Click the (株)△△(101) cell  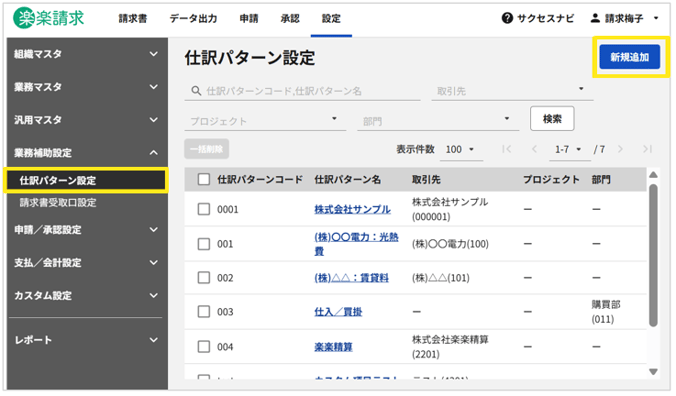point(441,278)
